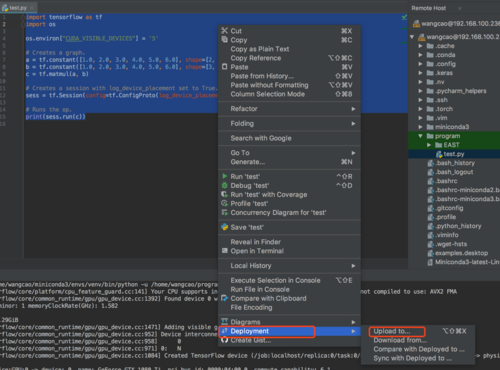Open the Folding submenu
500x370 pixels.
(289, 123)
